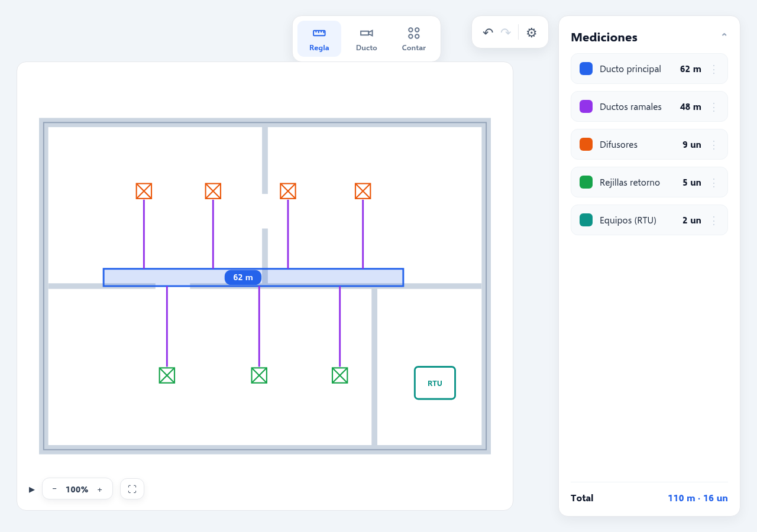Select the Ductos ramales 48 m row
Screen dimensions: 757x532
click(649, 106)
